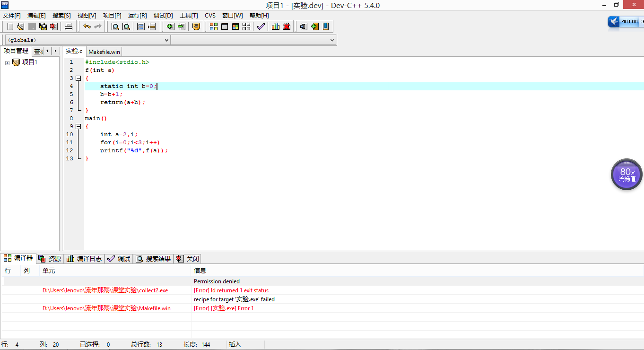Open the 文件[F] menu

pyautogui.click(x=12, y=16)
